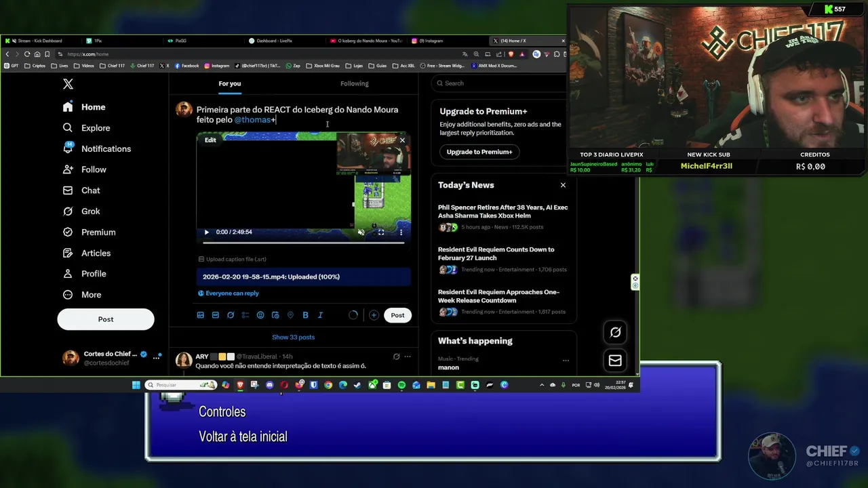The height and width of the screenshot is (488, 868).
Task: Add an emoji to the post
Action: click(x=260, y=315)
